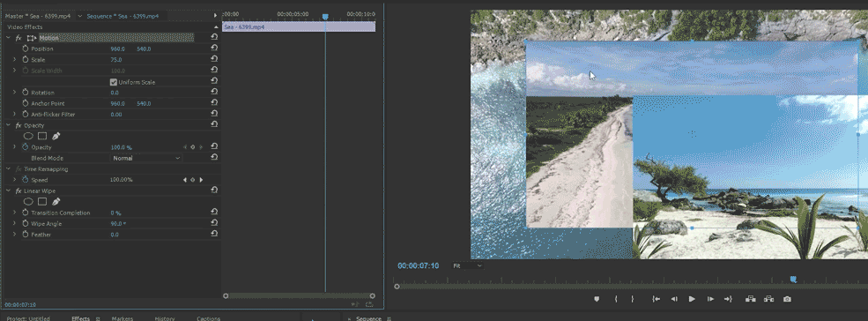Toggle the Linear Wipe fx effect switch
Image resolution: width=868 pixels, height=321 pixels.
click(x=19, y=190)
